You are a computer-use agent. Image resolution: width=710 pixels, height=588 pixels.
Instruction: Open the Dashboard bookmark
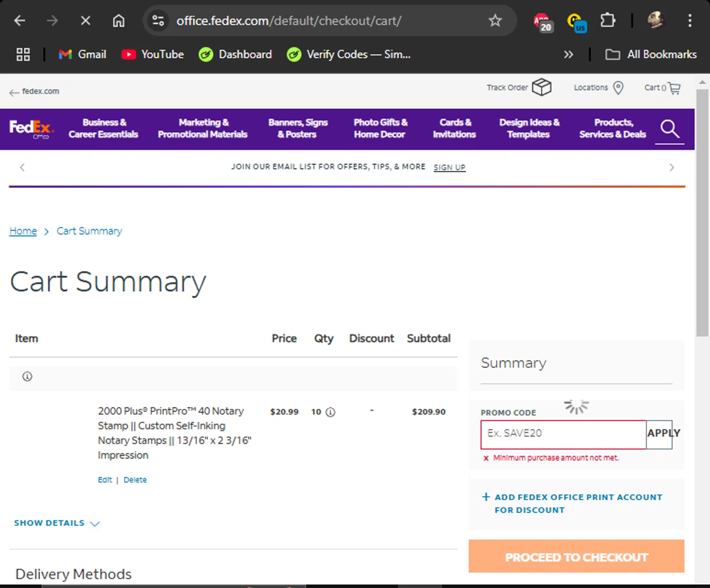235,54
